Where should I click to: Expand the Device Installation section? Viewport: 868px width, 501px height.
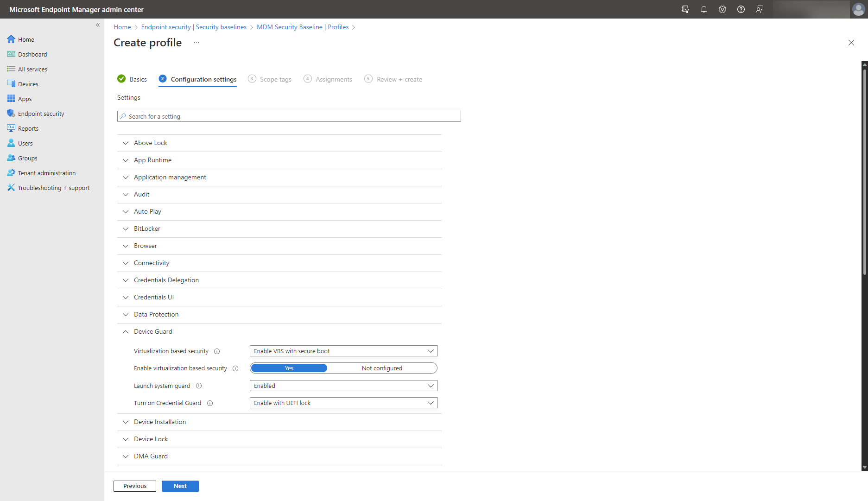[x=279, y=422]
